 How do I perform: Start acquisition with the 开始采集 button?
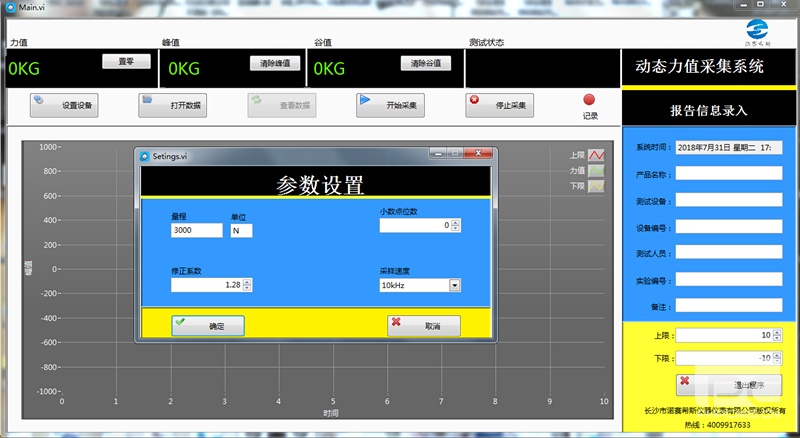point(391,104)
